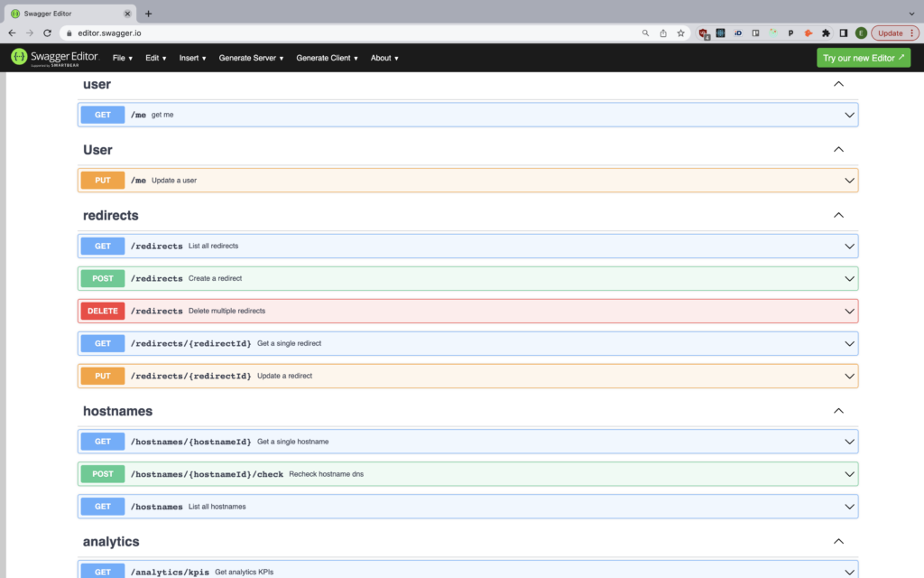
Task: Click the lock icon beside the URL
Action: coord(69,33)
